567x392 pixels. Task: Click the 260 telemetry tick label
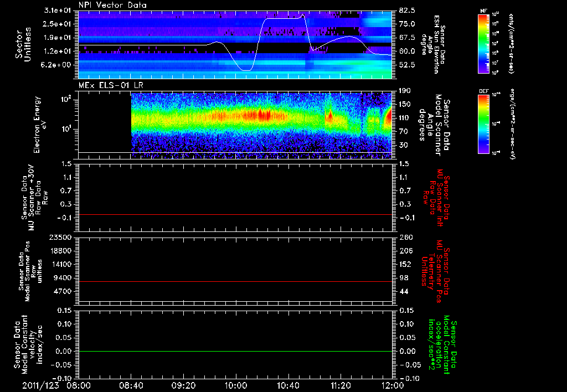tap(405, 238)
